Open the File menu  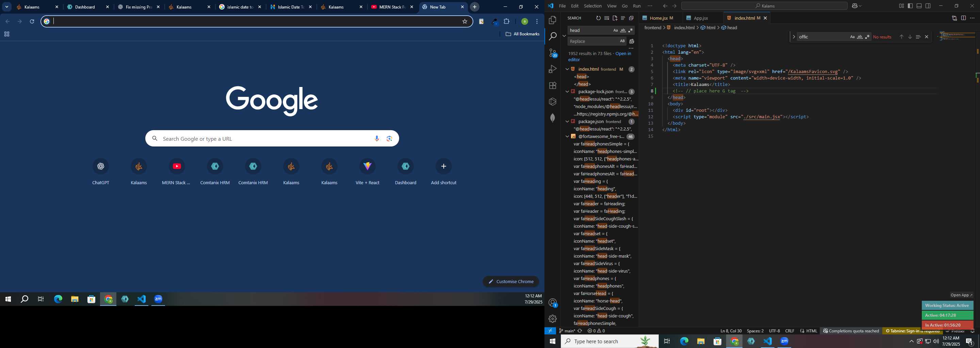click(562, 6)
